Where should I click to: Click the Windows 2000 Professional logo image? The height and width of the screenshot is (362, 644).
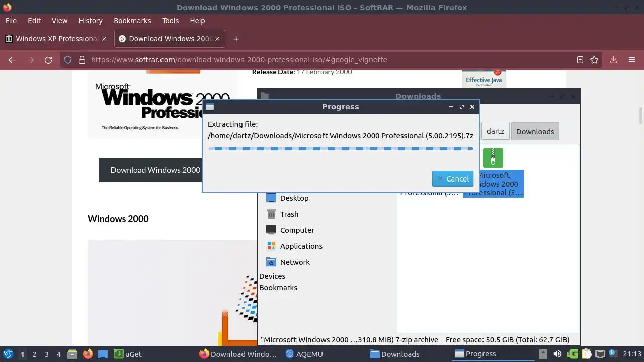[x=163, y=104]
